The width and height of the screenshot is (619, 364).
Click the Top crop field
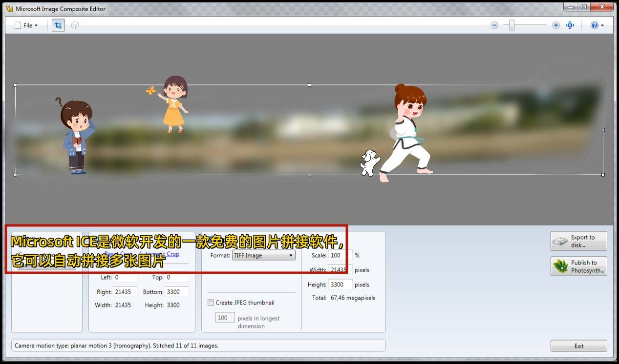click(176, 277)
